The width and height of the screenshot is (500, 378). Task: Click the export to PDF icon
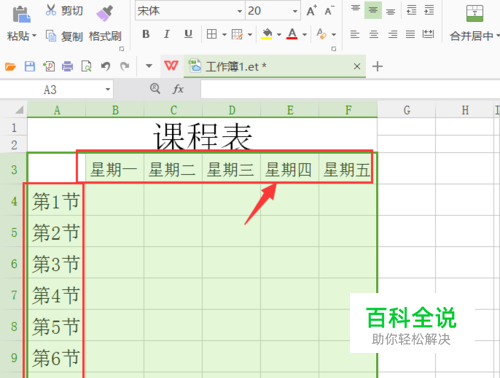(x=49, y=67)
